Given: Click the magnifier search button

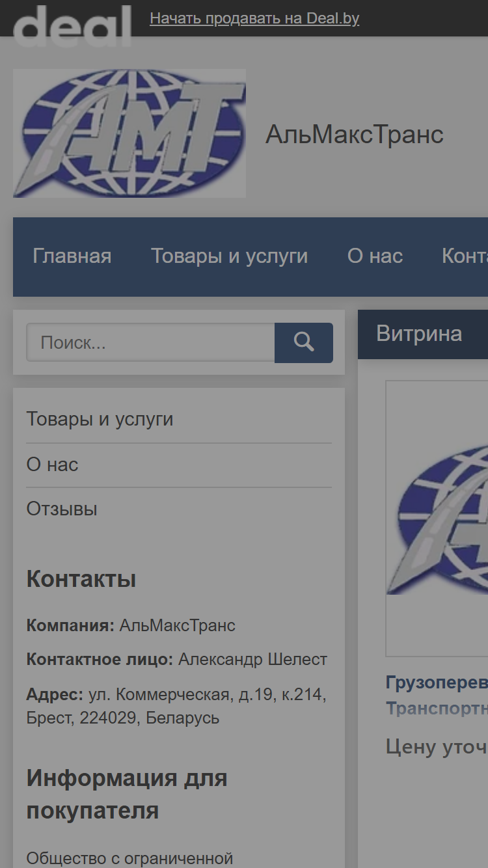Looking at the screenshot, I should pyautogui.click(x=304, y=343).
